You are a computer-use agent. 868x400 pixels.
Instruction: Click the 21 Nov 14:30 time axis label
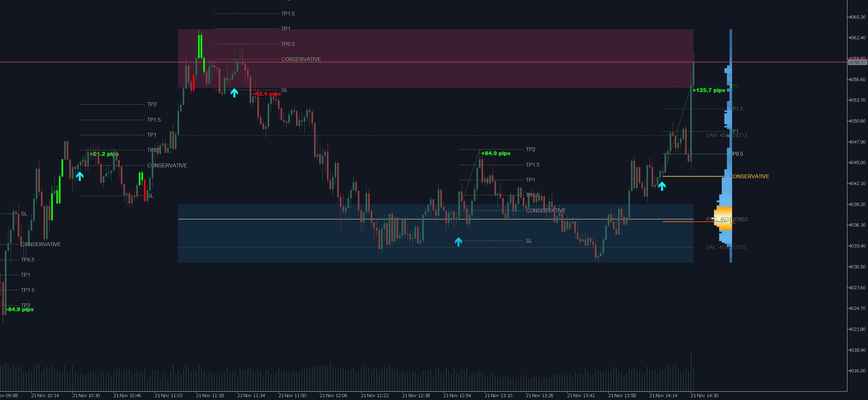704,395
